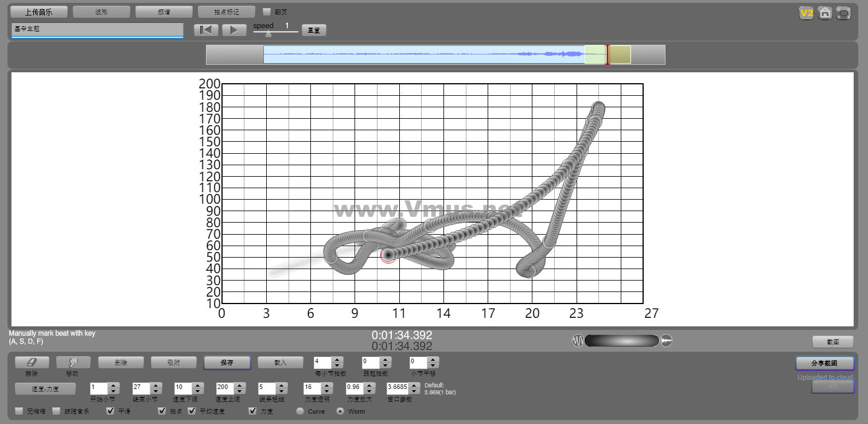Enable the 翻页 page-flip checkbox
The width and height of the screenshot is (868, 424).
[267, 11]
